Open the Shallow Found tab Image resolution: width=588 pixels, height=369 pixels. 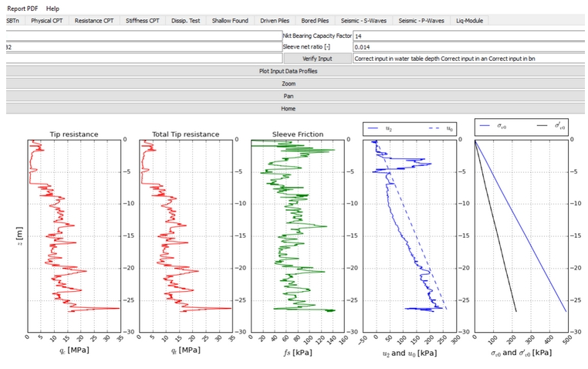(x=231, y=21)
